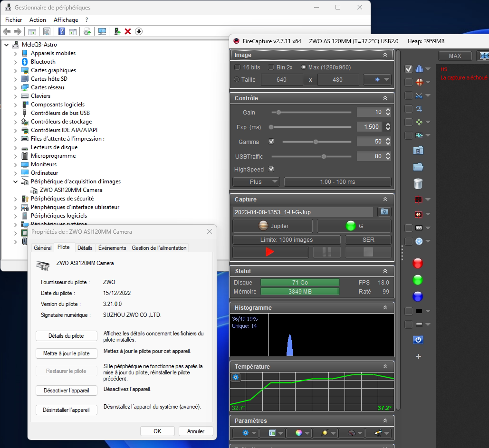Click the scissors cutout icon in FireCapture

tap(419, 95)
